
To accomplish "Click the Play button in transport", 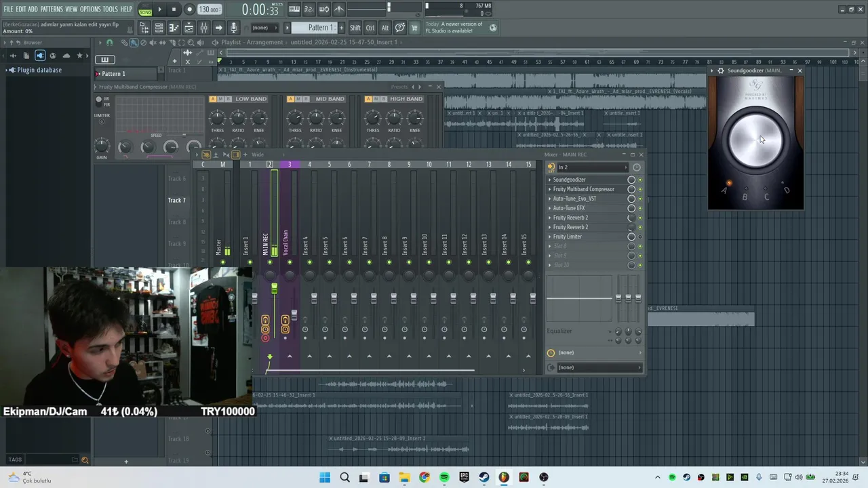I will 159,9.
